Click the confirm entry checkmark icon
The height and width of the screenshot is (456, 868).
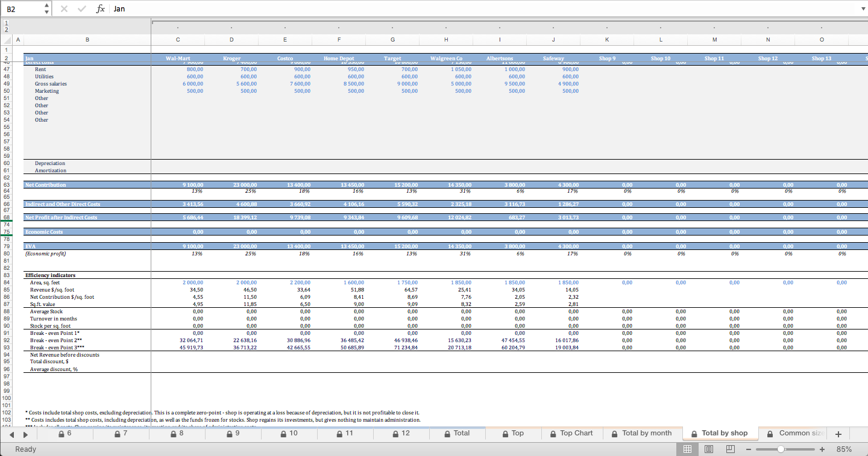click(82, 9)
